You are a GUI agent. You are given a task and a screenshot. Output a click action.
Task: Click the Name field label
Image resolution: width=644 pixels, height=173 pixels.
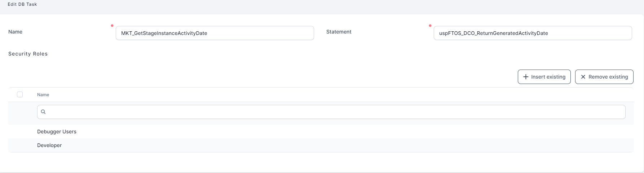point(16,32)
